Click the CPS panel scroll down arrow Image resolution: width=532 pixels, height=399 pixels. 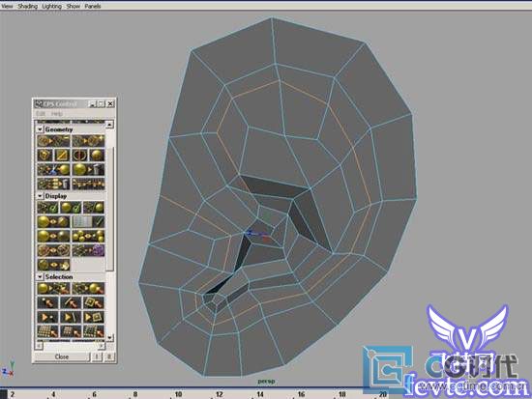pyautogui.click(x=109, y=337)
